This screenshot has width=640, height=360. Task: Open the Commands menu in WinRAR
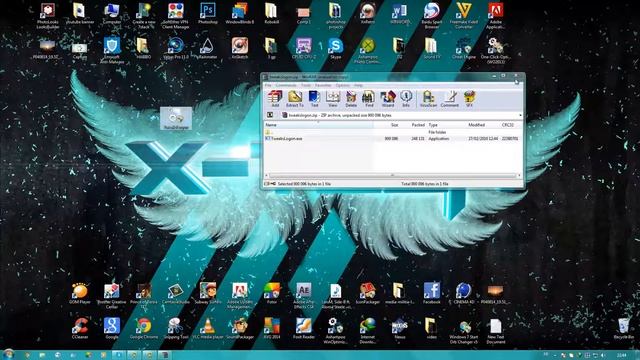(286, 85)
